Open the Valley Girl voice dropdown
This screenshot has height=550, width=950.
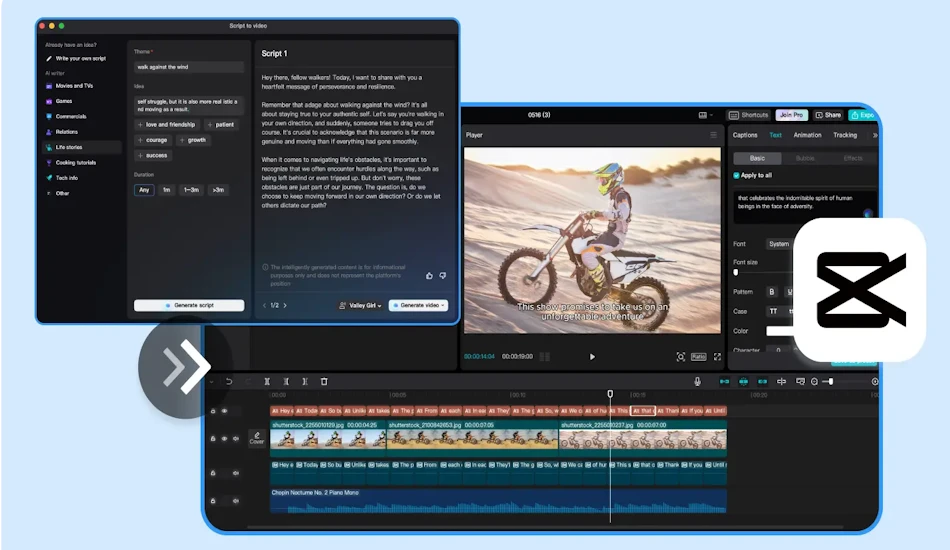point(360,305)
